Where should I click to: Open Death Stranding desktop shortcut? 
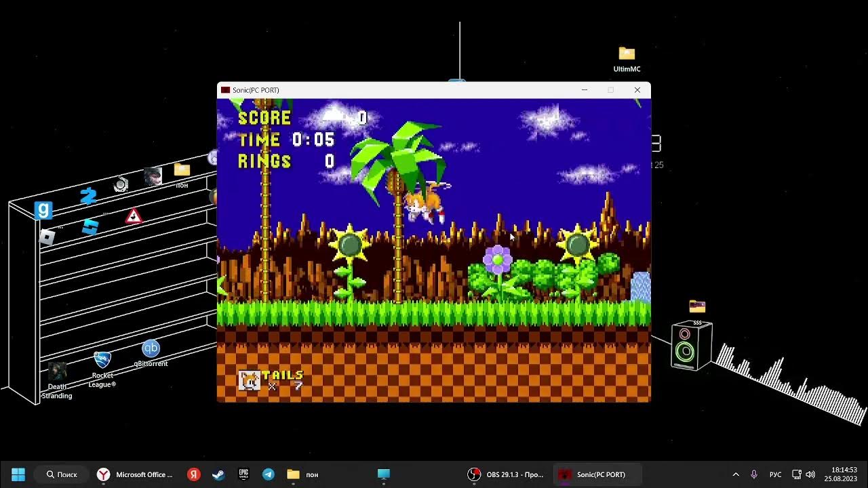point(57,380)
